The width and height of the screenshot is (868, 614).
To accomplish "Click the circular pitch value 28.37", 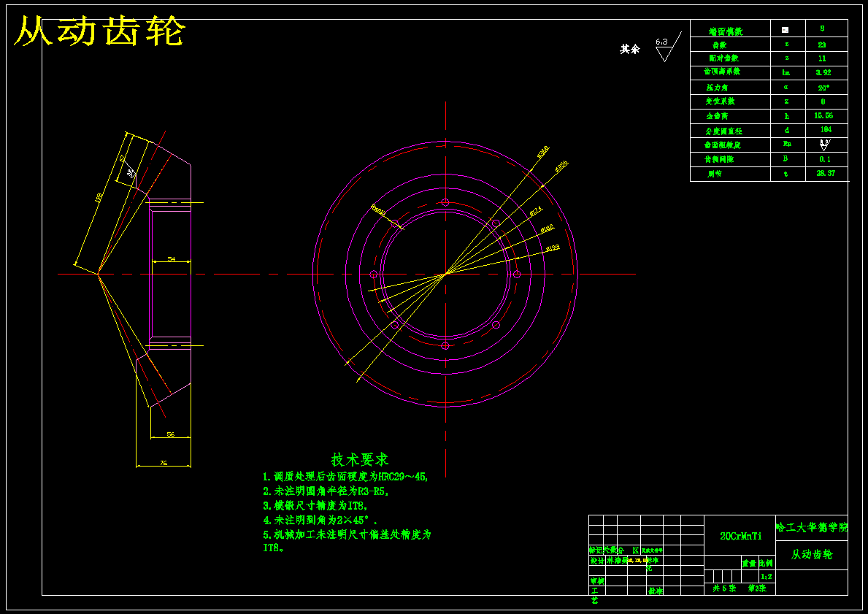I will pyautogui.click(x=825, y=173).
